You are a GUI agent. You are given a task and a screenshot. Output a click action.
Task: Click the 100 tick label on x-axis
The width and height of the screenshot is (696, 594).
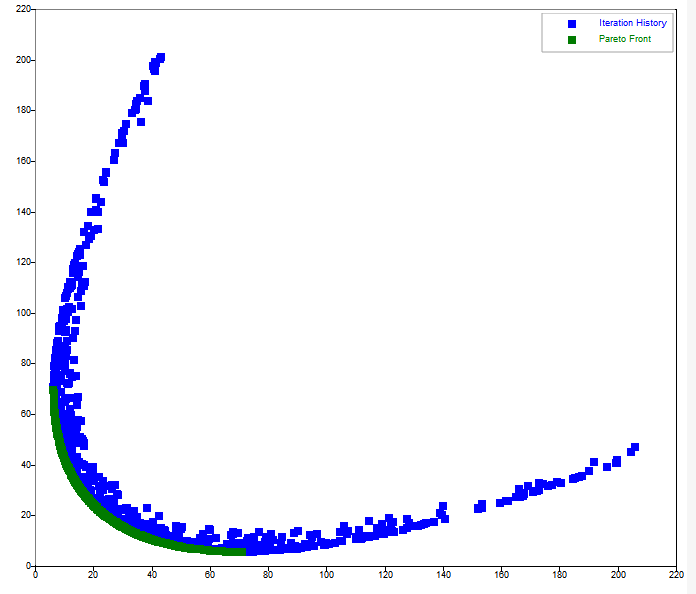327,576
